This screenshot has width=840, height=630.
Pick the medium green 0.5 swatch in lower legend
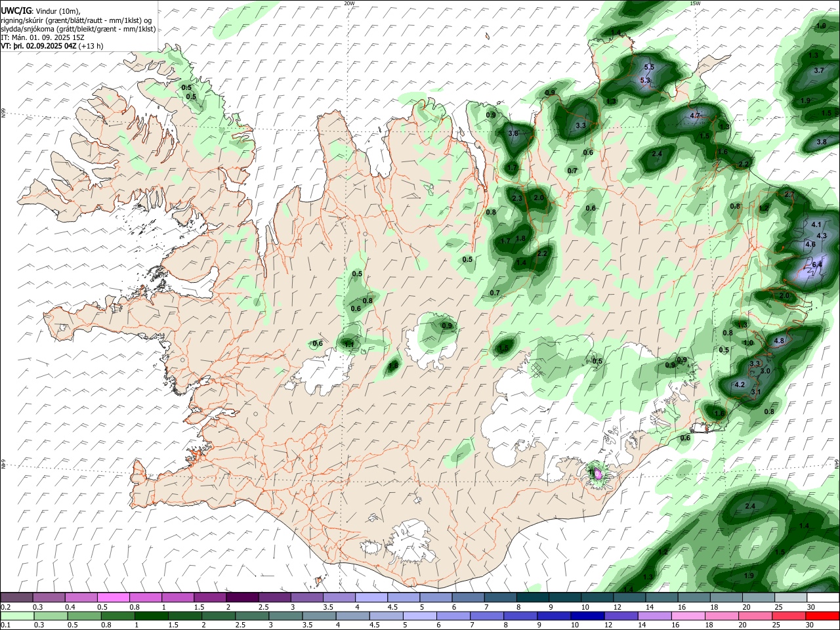[84, 616]
